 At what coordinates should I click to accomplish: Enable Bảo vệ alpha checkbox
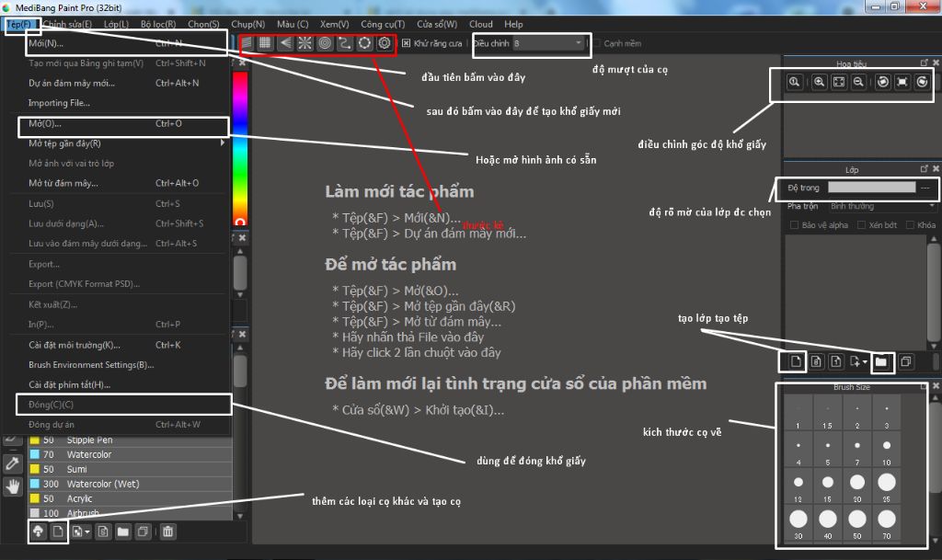click(794, 225)
